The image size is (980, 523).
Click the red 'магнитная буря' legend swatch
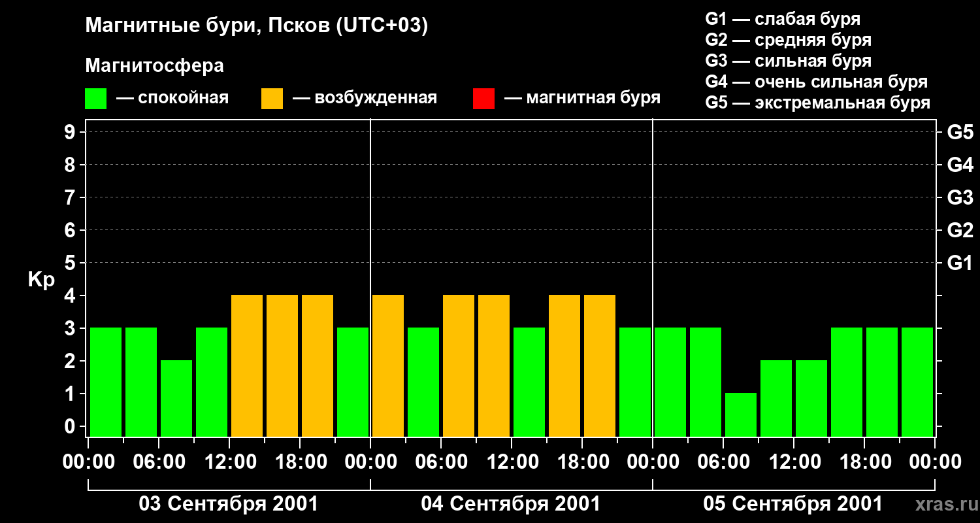click(483, 99)
